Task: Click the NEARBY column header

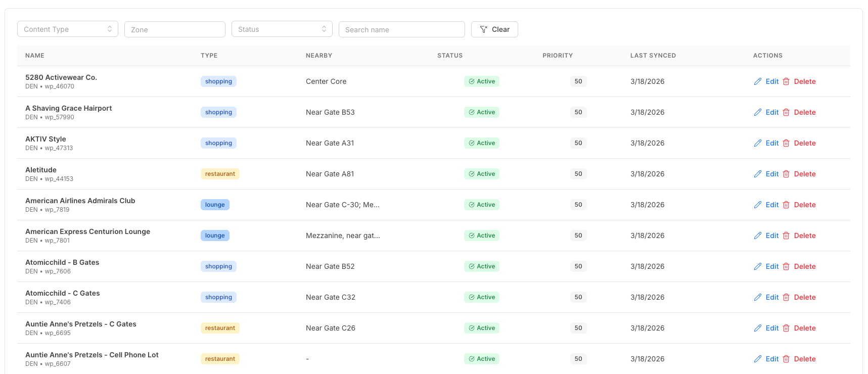Action: [319, 56]
